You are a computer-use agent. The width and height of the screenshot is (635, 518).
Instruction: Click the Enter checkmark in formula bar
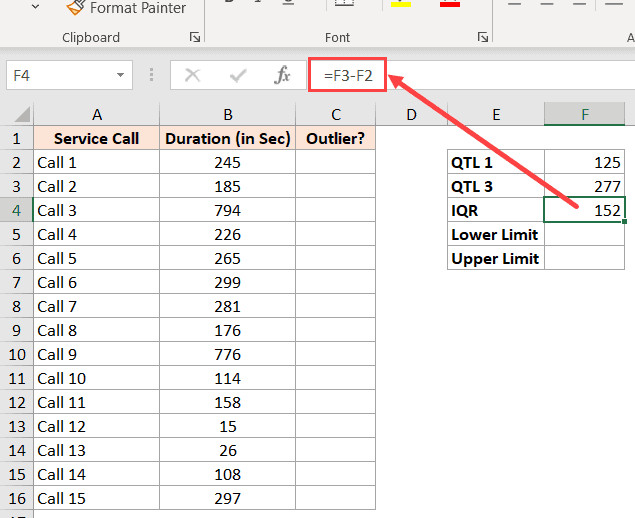pyautogui.click(x=238, y=75)
